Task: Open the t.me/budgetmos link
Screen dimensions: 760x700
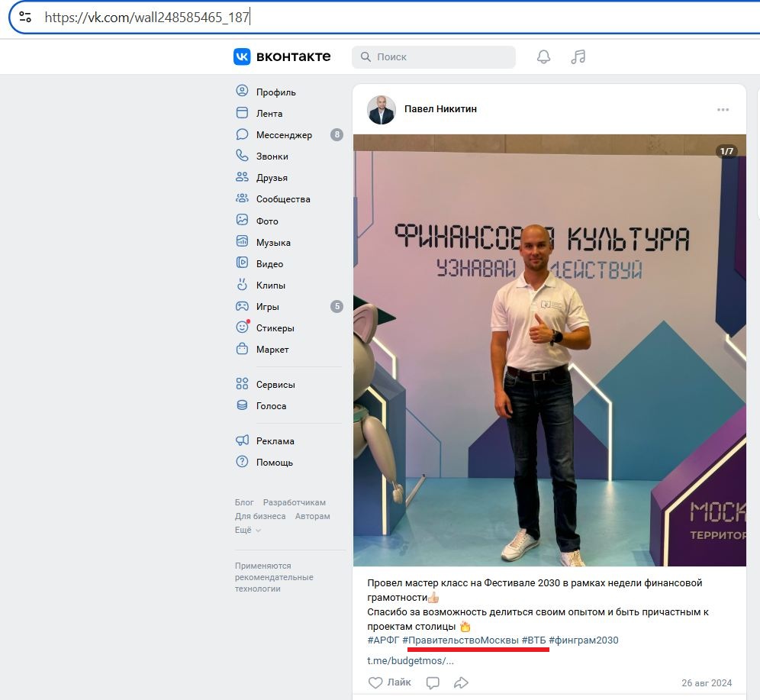Action: pyautogui.click(x=411, y=660)
